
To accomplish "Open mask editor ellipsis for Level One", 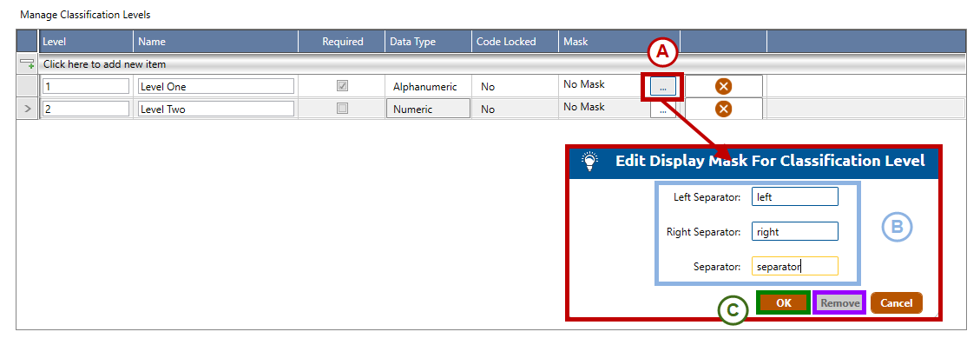I will pos(663,86).
